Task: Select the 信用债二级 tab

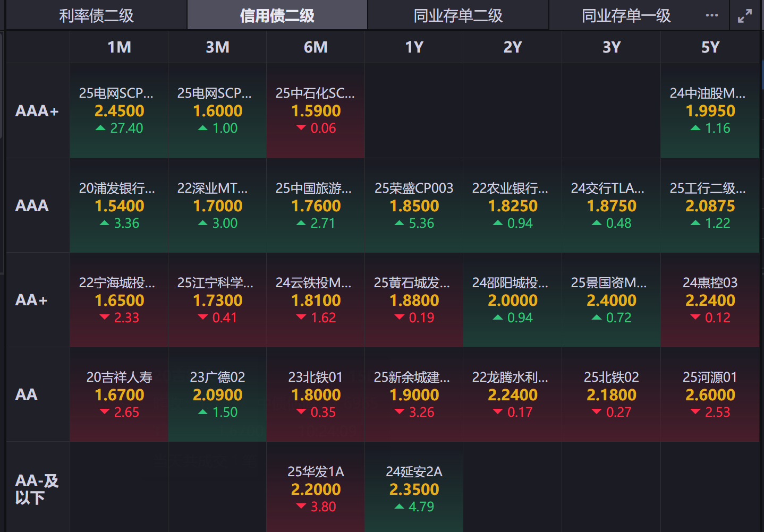Action: pos(277,16)
